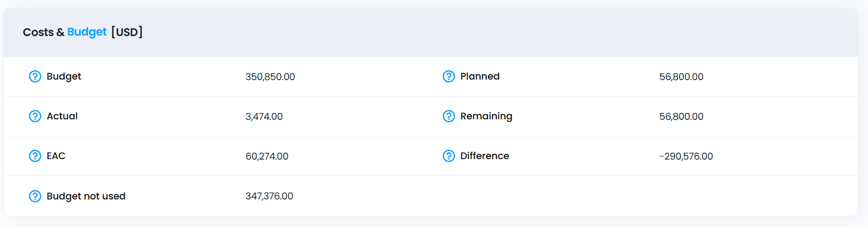This screenshot has height=227, width=868.
Task: Open the Remaining help icon
Action: tap(449, 116)
